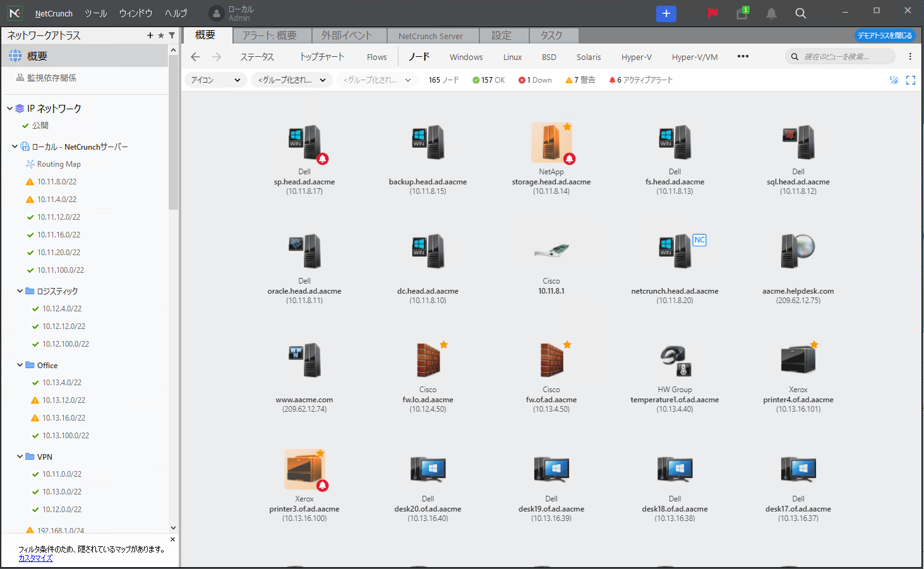Viewport: 924px width, 569px height.
Task: Open the NetCrunch menu
Action: tap(54, 13)
